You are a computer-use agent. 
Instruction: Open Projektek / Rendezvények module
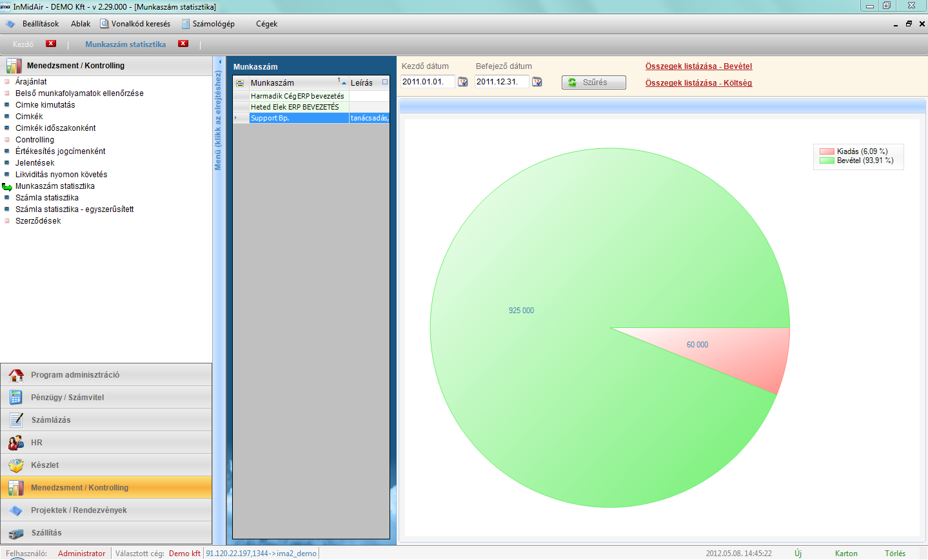pyautogui.click(x=106, y=510)
